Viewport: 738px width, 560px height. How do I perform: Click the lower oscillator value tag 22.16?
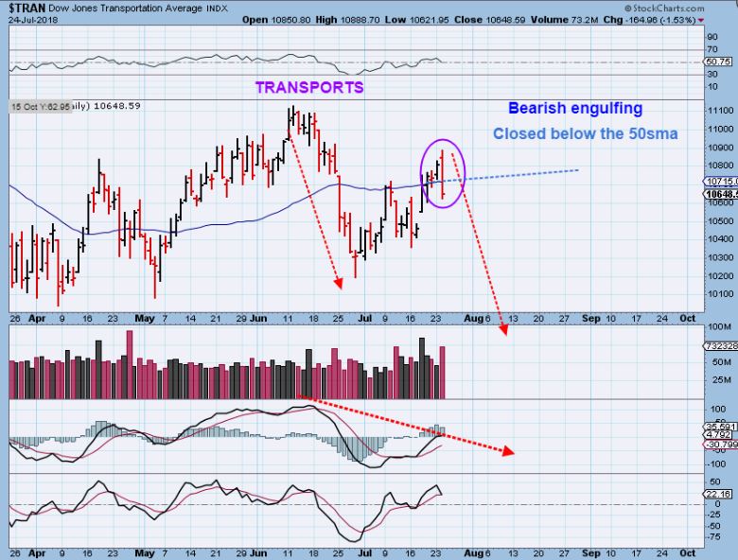pyautogui.click(x=718, y=494)
